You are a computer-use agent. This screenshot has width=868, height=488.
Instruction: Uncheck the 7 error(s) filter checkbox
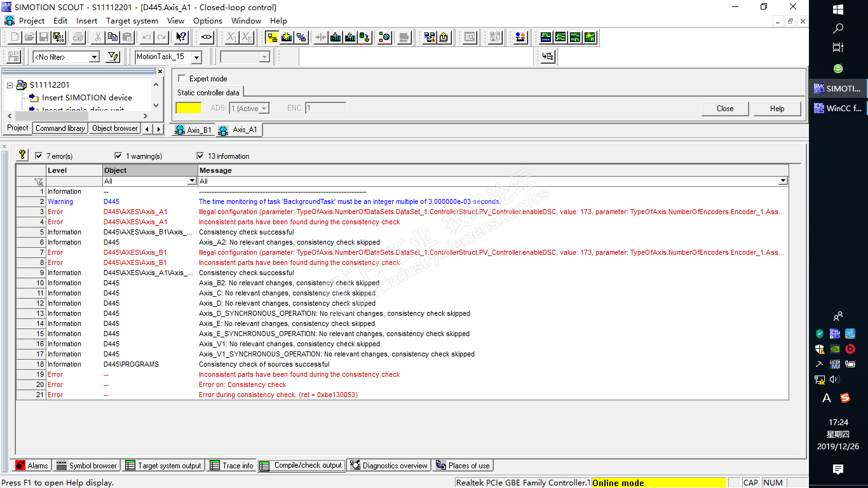pos(39,156)
